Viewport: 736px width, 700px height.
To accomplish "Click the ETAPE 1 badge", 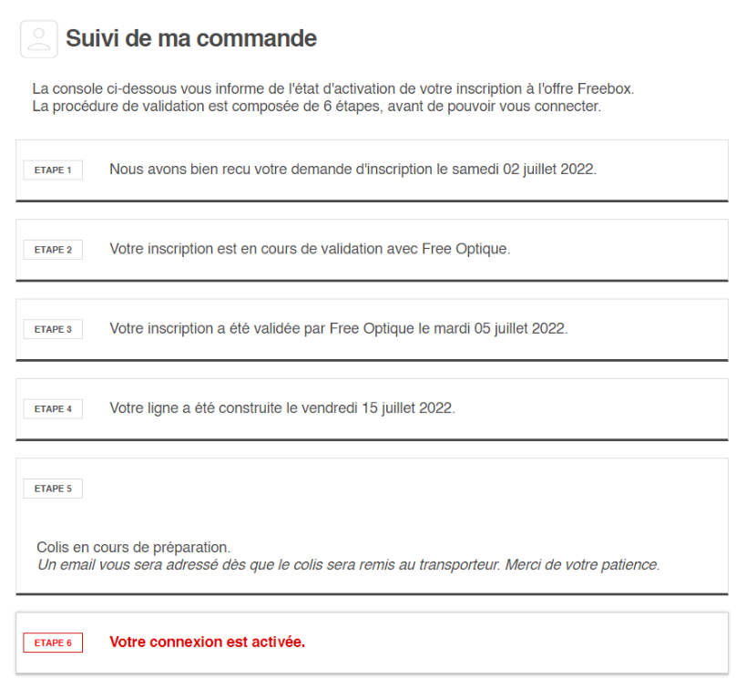I will coord(53,170).
